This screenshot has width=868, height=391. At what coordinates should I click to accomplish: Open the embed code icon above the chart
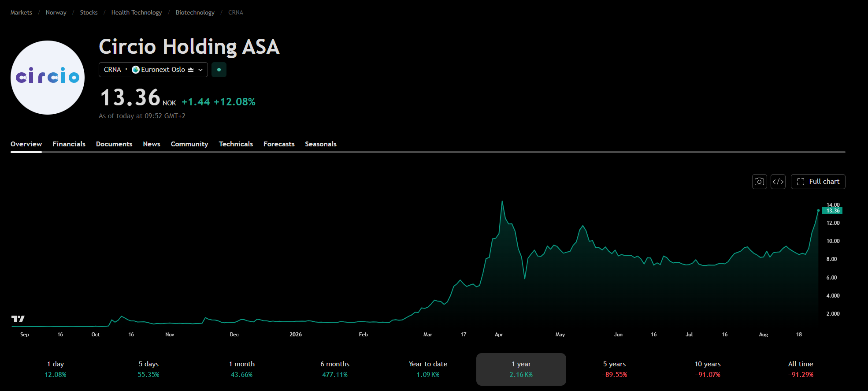pyautogui.click(x=778, y=182)
